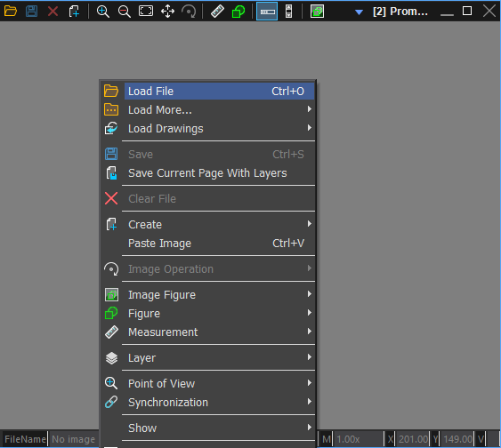This screenshot has height=448, width=501.
Task: Click the create new page toolbar icon
Action: click(x=74, y=12)
